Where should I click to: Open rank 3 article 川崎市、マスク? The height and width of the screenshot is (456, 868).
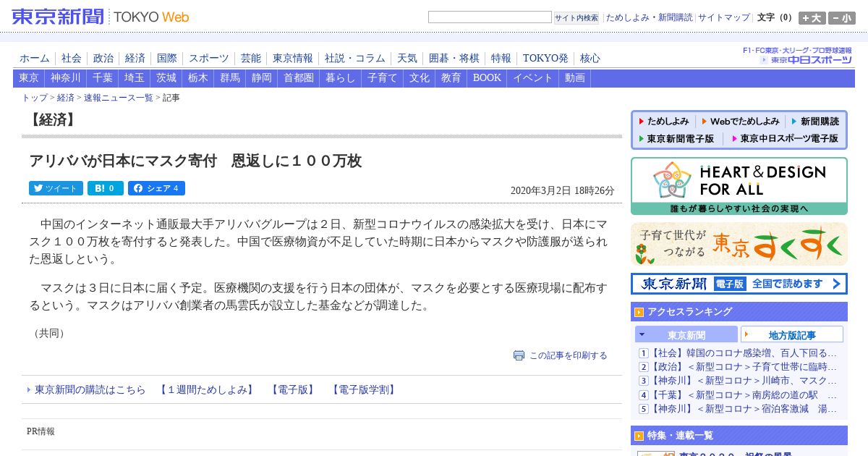coord(744,381)
